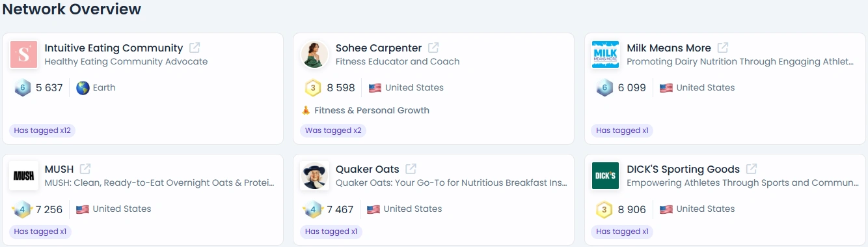Viewport: 868px width, 247px height.
Task: Open external link icon beside Quaker Oats
Action: (411, 169)
